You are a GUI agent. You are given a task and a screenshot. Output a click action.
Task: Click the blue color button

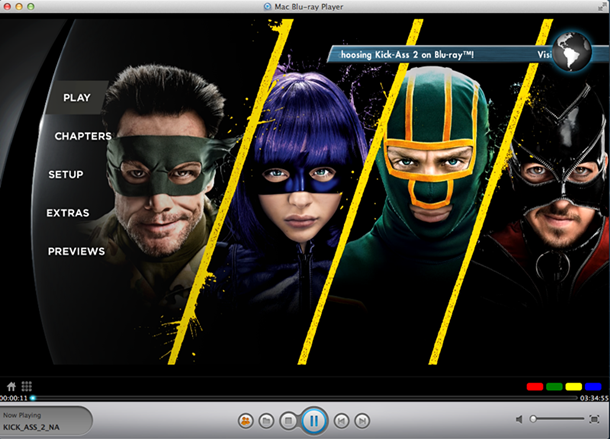593,386
